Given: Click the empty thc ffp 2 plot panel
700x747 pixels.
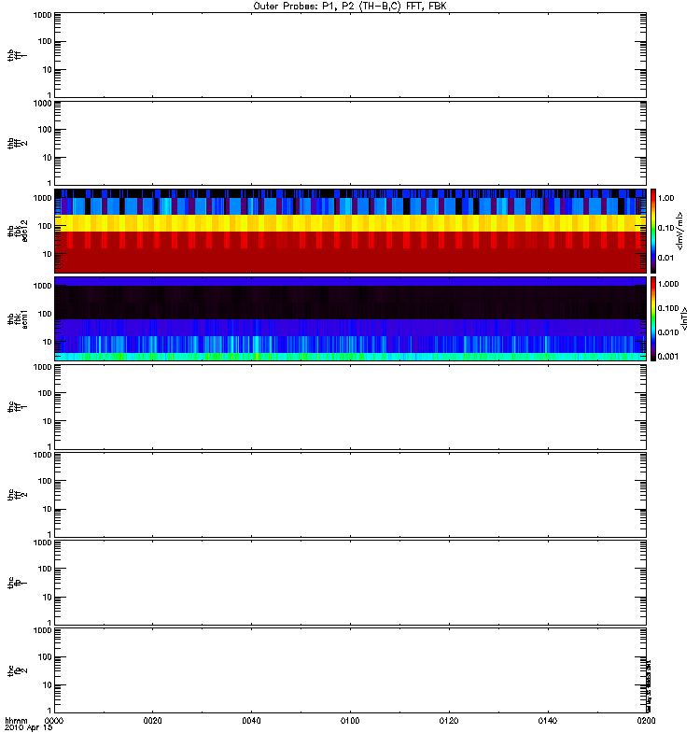Looking at the screenshot, I should (350, 669).
